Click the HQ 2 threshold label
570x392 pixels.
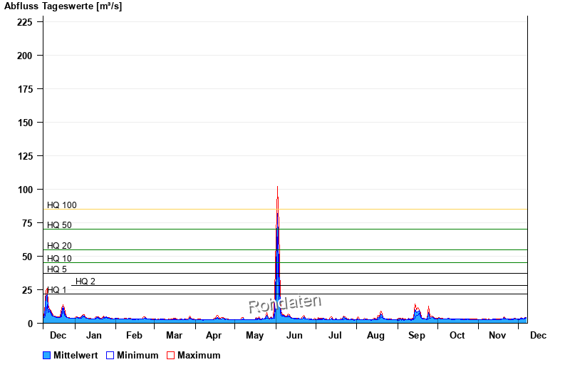pyautogui.click(x=85, y=282)
